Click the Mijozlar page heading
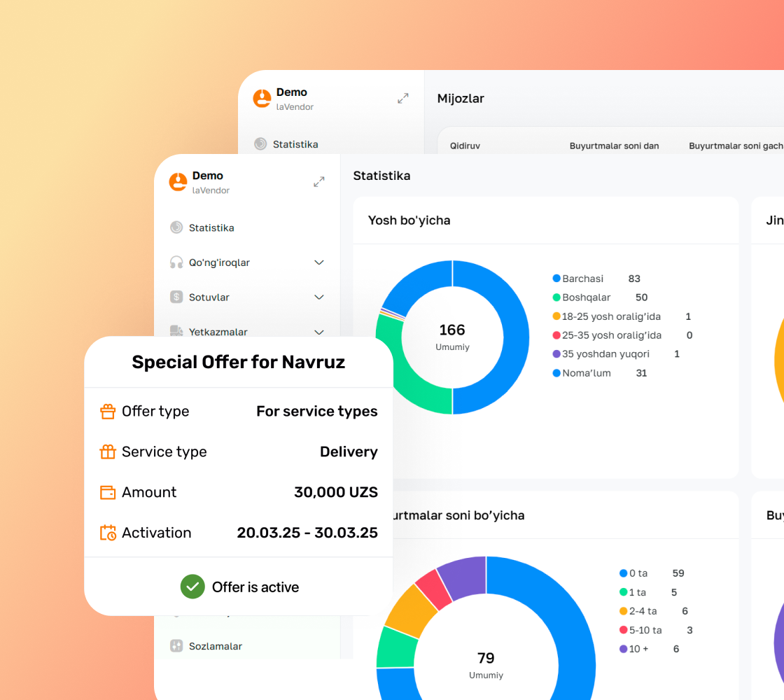This screenshot has width=784, height=700. [461, 99]
